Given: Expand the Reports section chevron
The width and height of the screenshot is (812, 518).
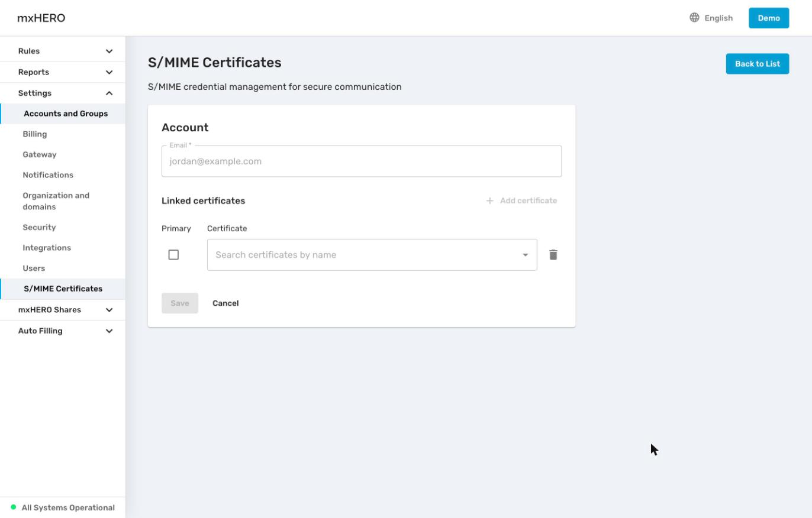Looking at the screenshot, I should tap(109, 72).
